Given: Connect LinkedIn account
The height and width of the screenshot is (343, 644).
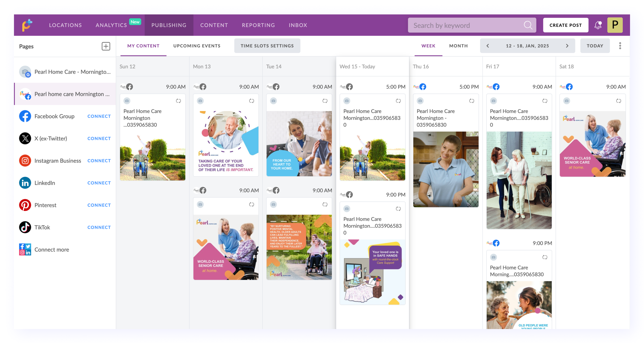Looking at the screenshot, I should [99, 183].
